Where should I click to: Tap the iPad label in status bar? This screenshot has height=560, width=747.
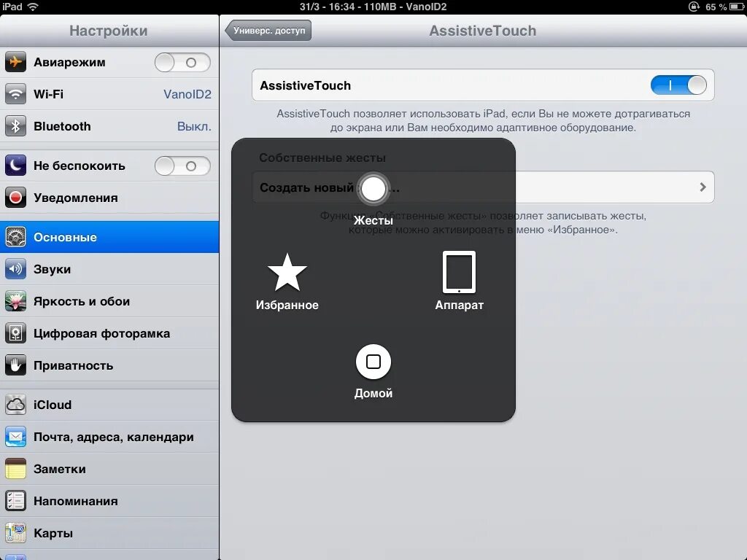point(12,7)
